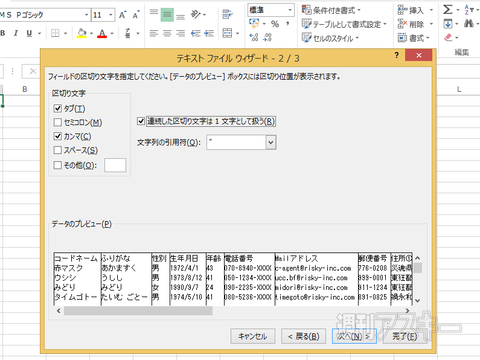Toggle italic formatting in the Excel ribbon
This screenshot has height=360, width=480.
[x=16, y=33]
